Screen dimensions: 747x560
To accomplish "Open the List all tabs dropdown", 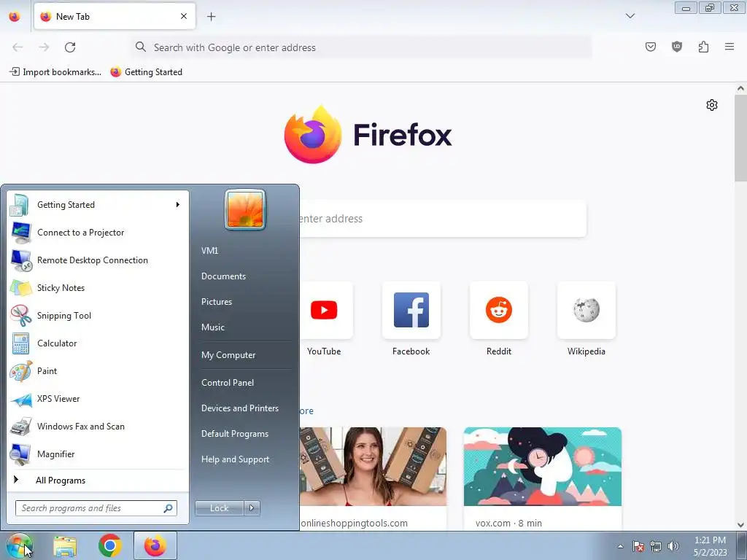I will (630, 16).
